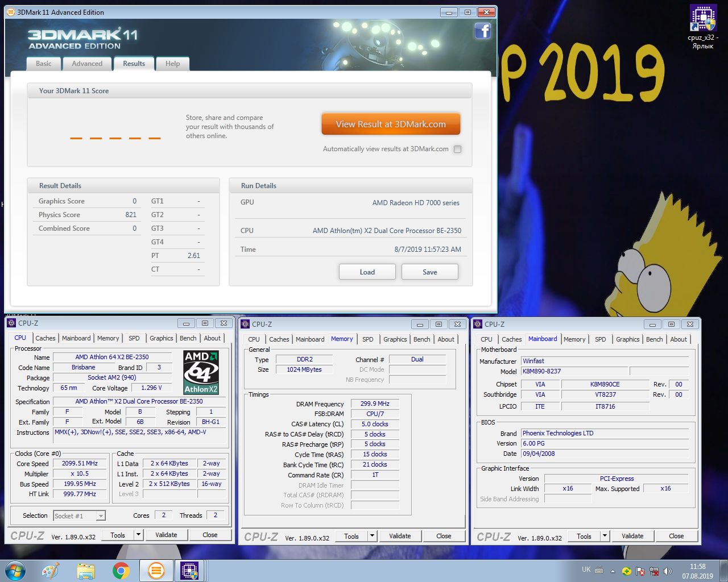The height and width of the screenshot is (582, 728).
Task: Click the Core Speed field 2099.51 MHz
Action: coord(80,463)
